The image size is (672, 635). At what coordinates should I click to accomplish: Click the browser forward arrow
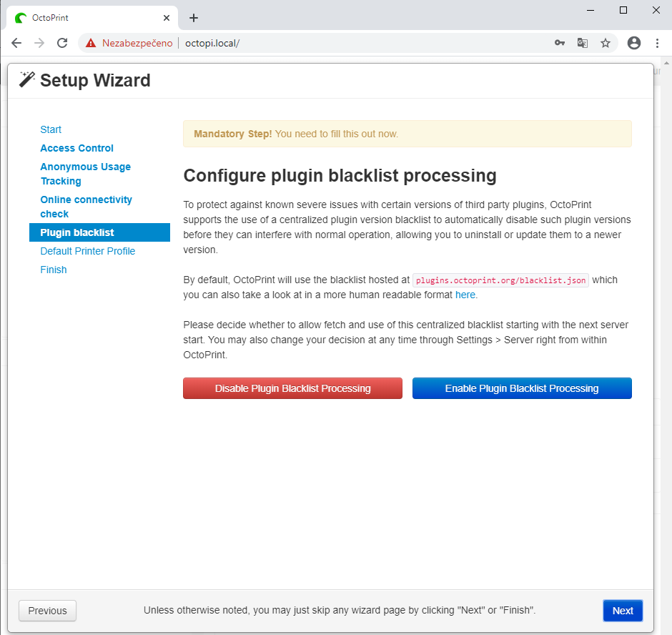(x=39, y=43)
